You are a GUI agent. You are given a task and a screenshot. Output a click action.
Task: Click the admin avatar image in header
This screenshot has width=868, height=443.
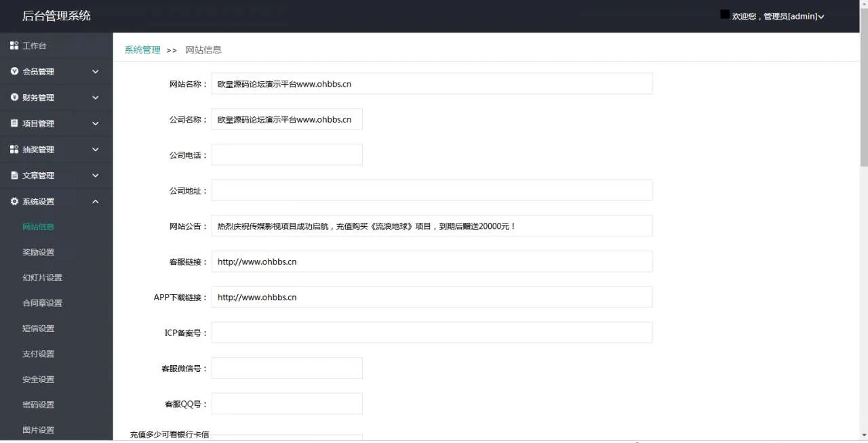724,14
